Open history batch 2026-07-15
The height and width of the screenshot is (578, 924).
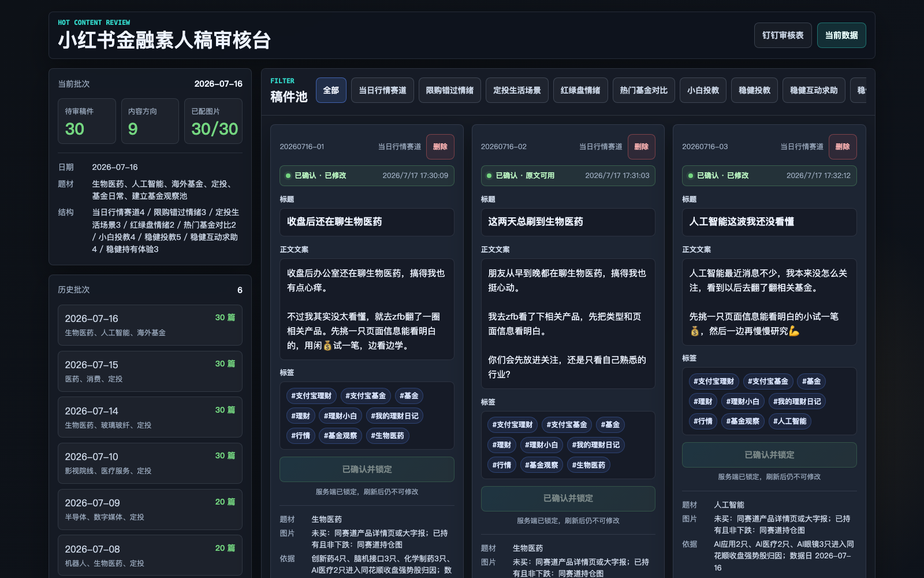(x=150, y=371)
